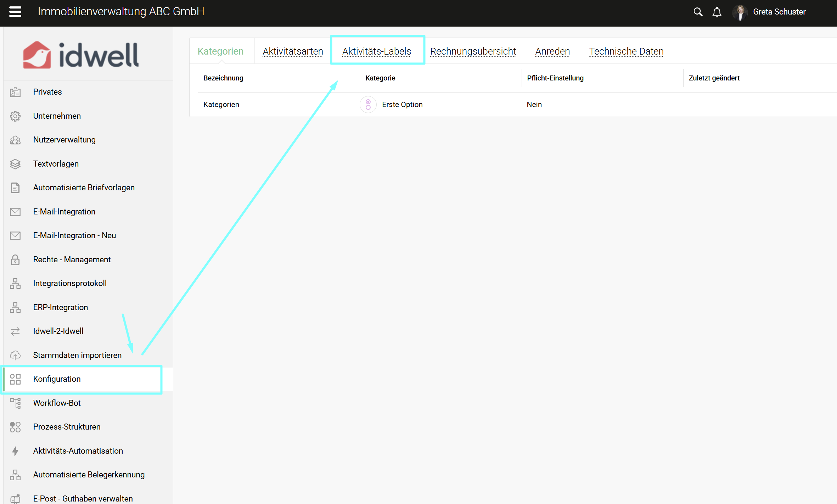Click the search magnifier icon

698,12
